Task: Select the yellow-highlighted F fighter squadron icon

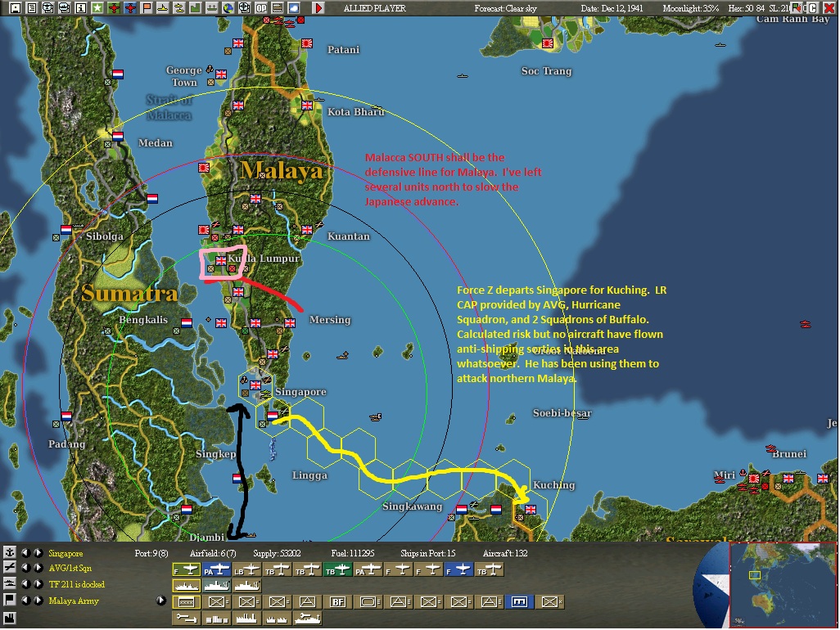Action: tap(187, 569)
